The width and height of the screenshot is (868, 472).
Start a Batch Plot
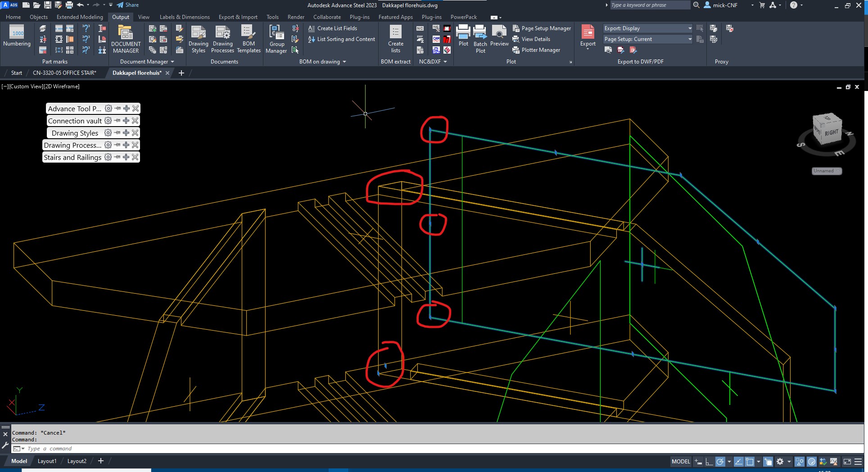[x=480, y=40]
